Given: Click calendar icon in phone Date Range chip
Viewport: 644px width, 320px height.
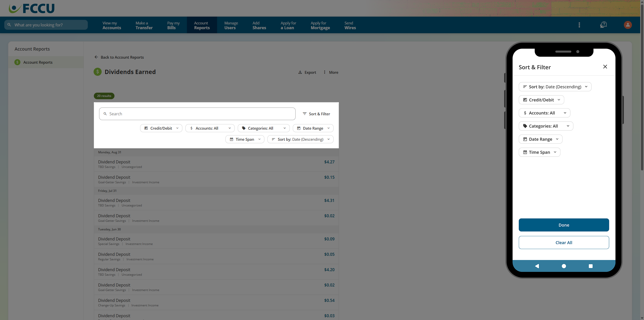Looking at the screenshot, I should 525,139.
